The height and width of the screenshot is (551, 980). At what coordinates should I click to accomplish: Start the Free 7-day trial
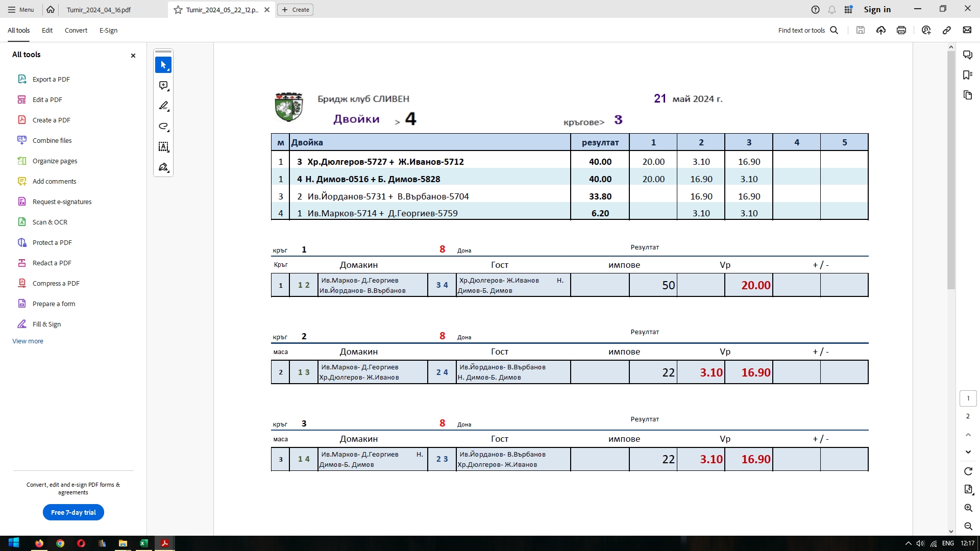pos(73,512)
